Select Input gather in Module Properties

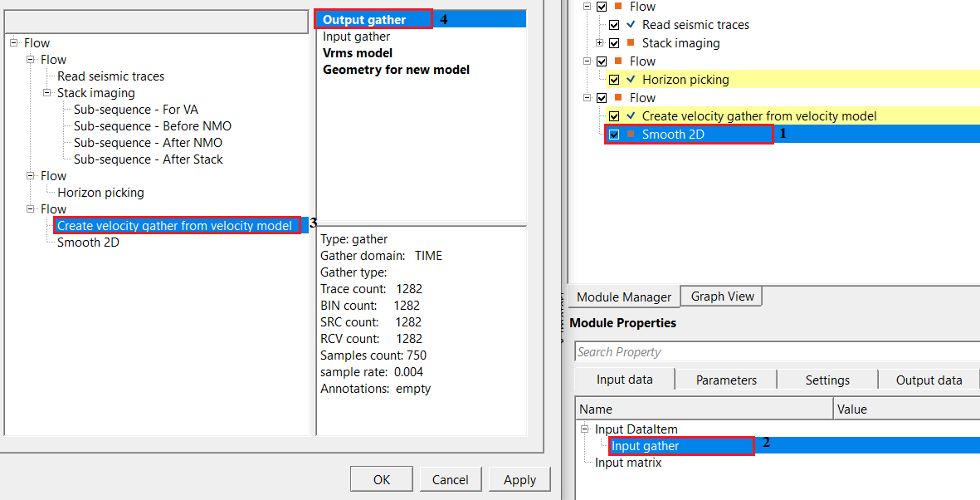(645, 445)
